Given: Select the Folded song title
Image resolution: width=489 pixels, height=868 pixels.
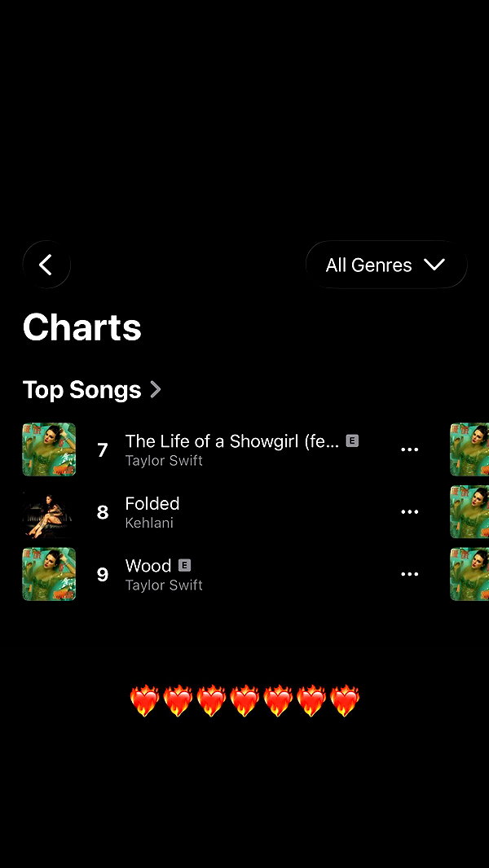Looking at the screenshot, I should pos(152,503).
